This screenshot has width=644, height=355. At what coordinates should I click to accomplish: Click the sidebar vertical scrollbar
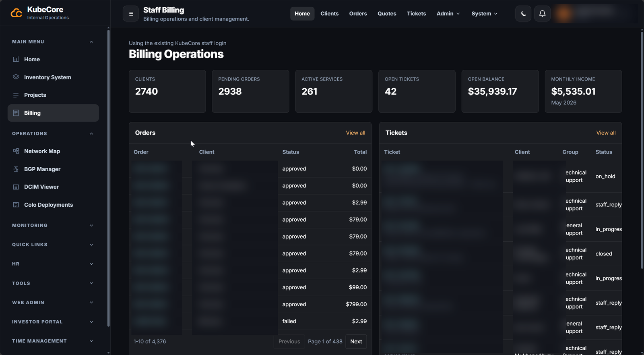tap(108, 177)
